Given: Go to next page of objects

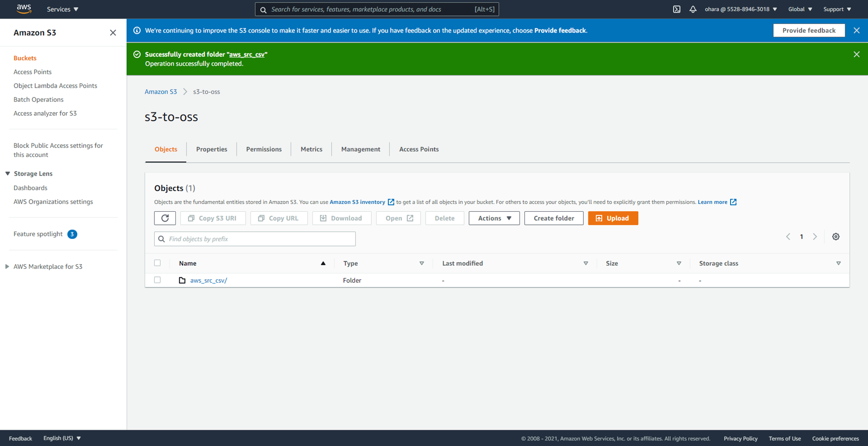Looking at the screenshot, I should [x=815, y=237].
